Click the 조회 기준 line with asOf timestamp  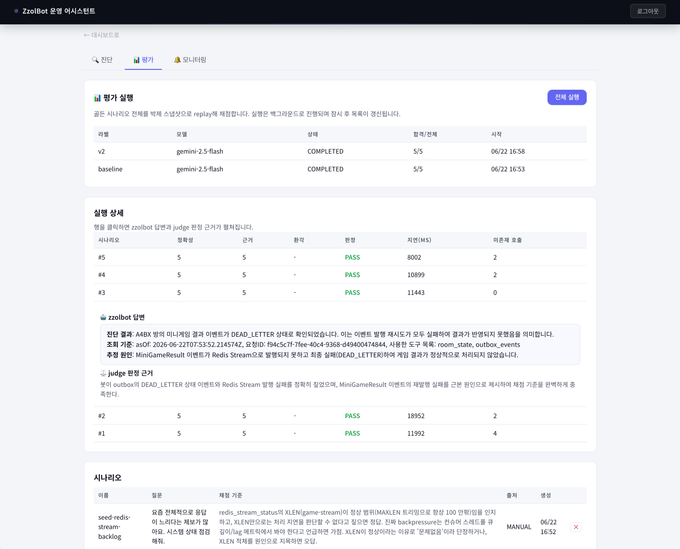(x=313, y=345)
